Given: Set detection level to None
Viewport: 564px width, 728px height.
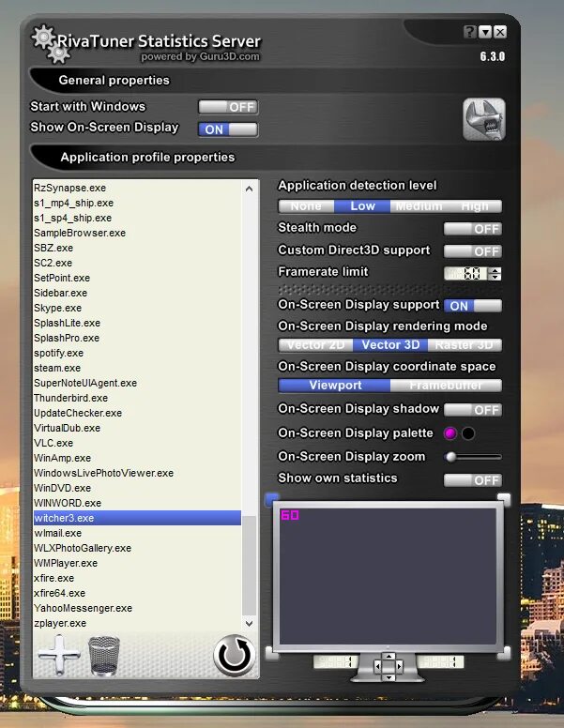Looking at the screenshot, I should click(306, 206).
